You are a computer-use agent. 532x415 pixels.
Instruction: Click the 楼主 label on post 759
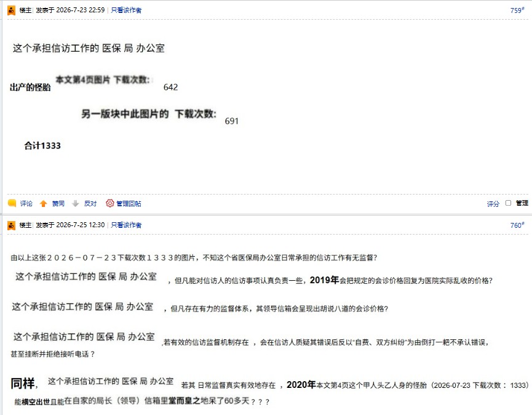[25, 10]
